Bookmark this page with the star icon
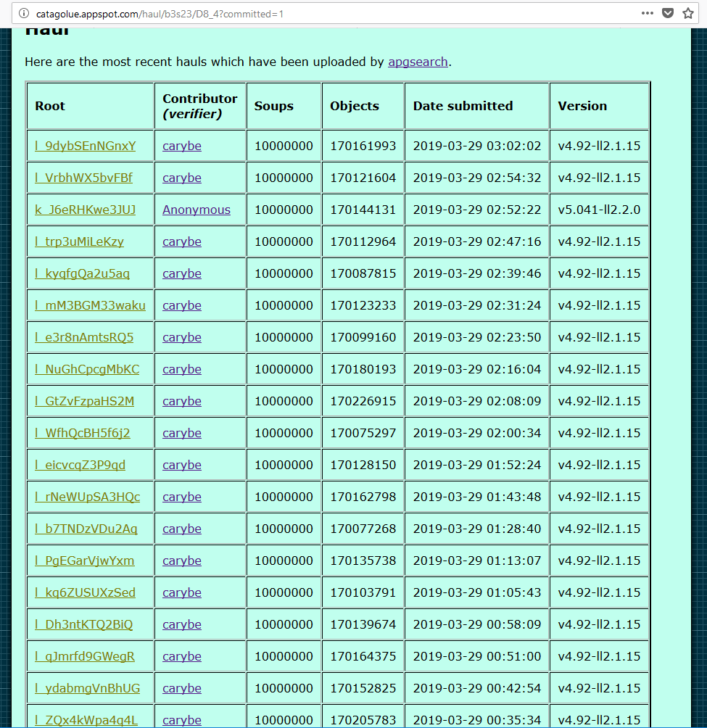The height and width of the screenshot is (728, 707). 688,14
